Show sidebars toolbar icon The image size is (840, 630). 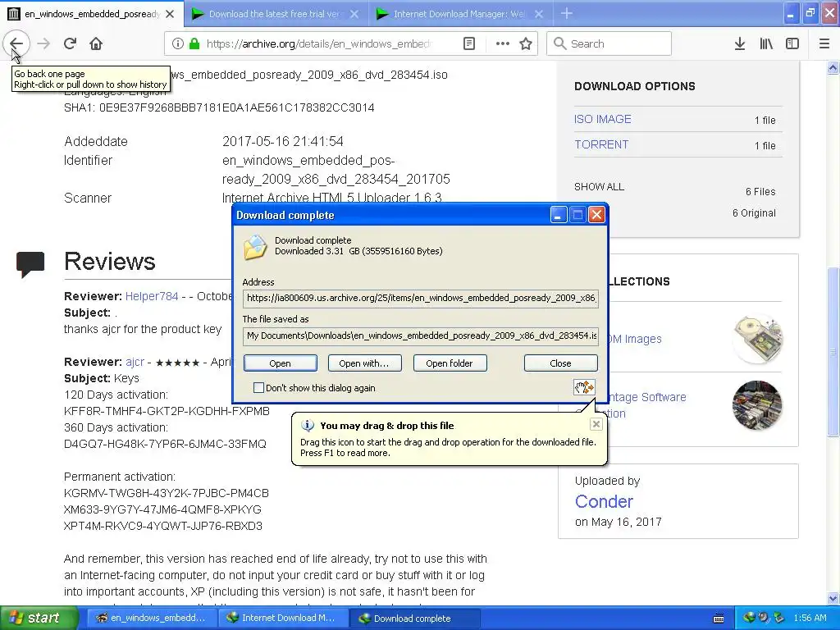click(792, 43)
